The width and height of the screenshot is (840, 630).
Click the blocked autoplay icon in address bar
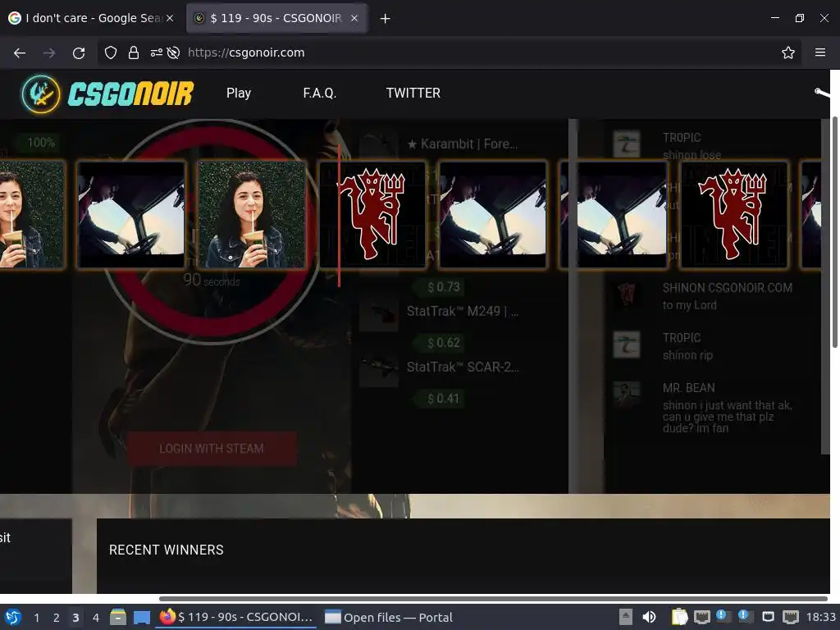tap(173, 52)
